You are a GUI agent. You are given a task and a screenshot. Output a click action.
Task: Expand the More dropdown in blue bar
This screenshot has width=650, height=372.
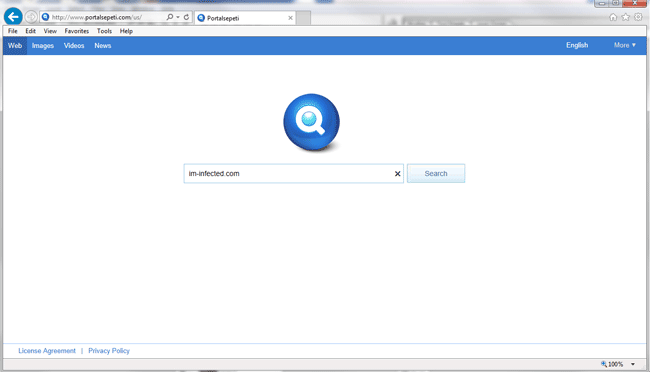tap(625, 45)
